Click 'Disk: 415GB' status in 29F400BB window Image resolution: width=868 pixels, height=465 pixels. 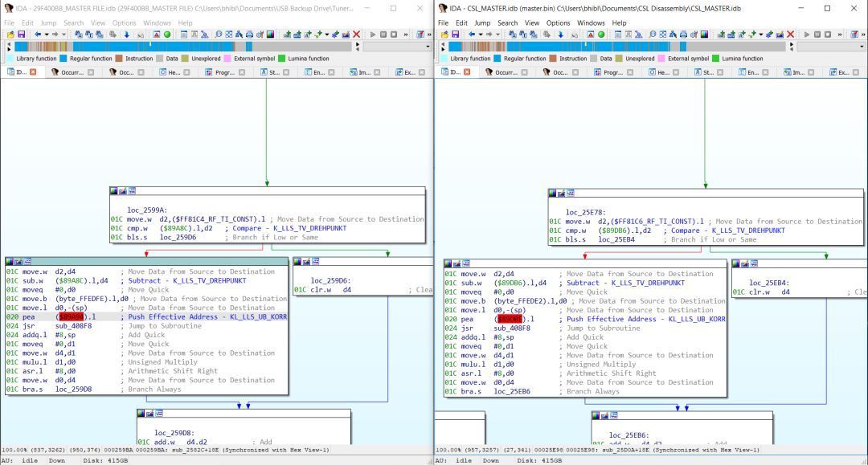click(x=105, y=460)
